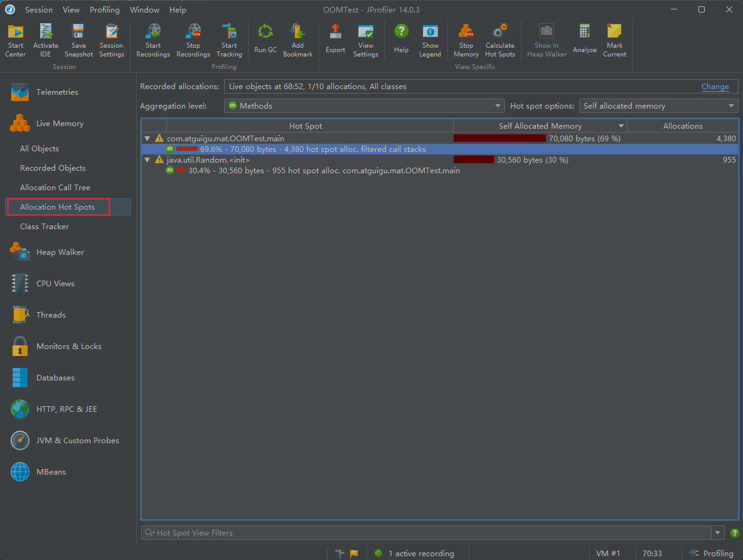Click Allocations column header
The height and width of the screenshot is (560, 743).
click(683, 126)
